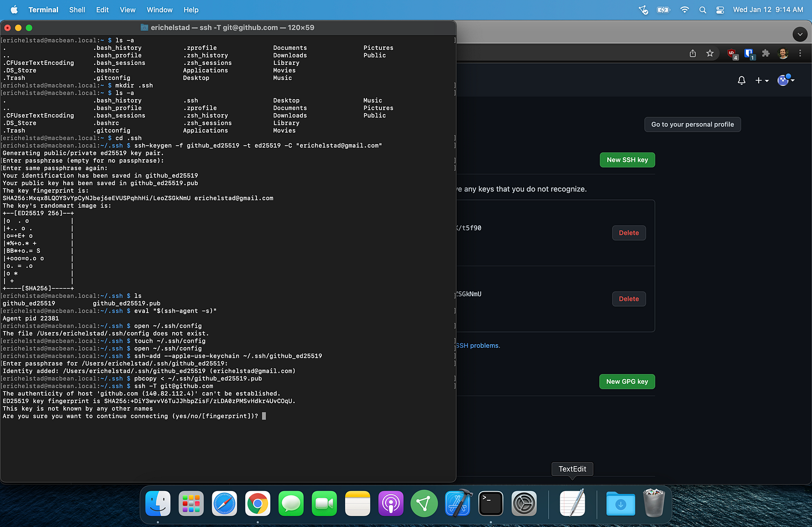Launch FaceTime from the Dock

click(x=324, y=503)
